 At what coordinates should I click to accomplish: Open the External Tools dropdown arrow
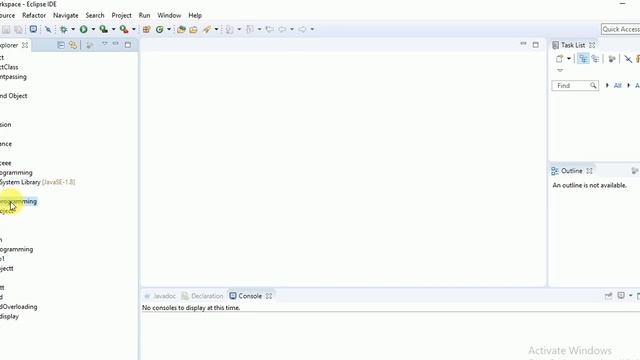[133, 29]
